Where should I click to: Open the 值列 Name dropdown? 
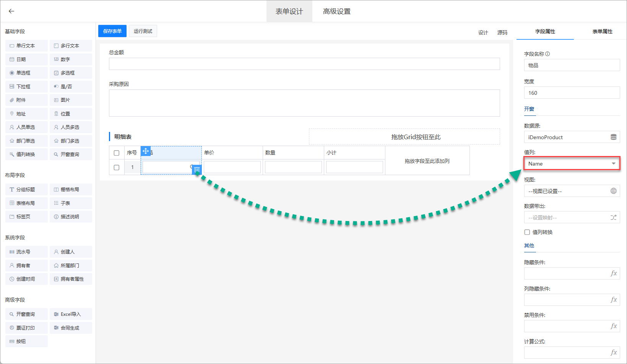572,164
